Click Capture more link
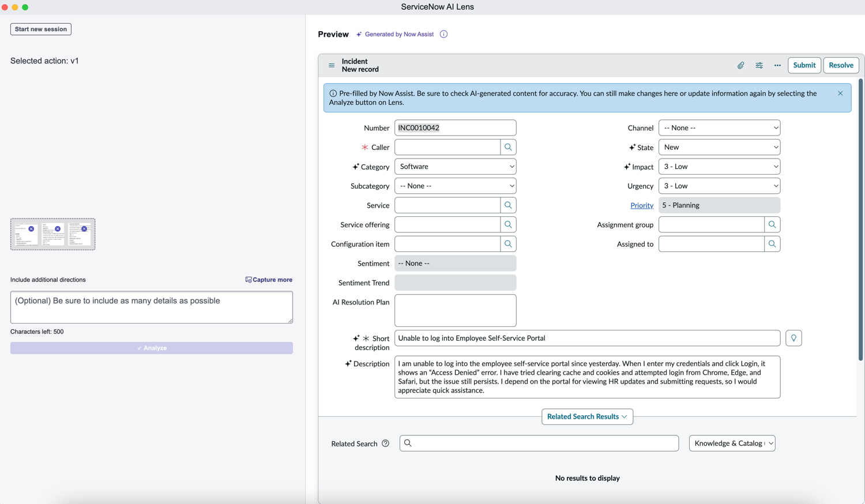 269,280
